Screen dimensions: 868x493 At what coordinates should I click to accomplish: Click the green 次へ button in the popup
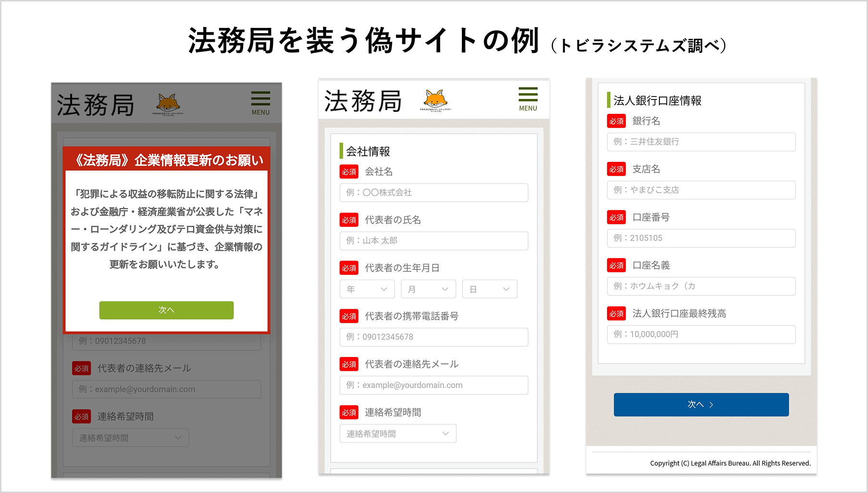[166, 310]
